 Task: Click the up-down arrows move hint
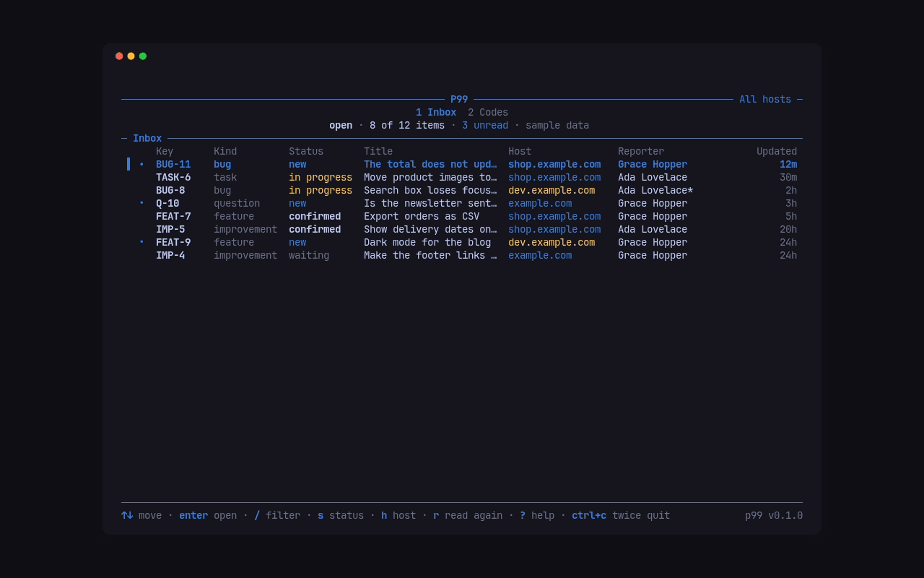point(141,515)
